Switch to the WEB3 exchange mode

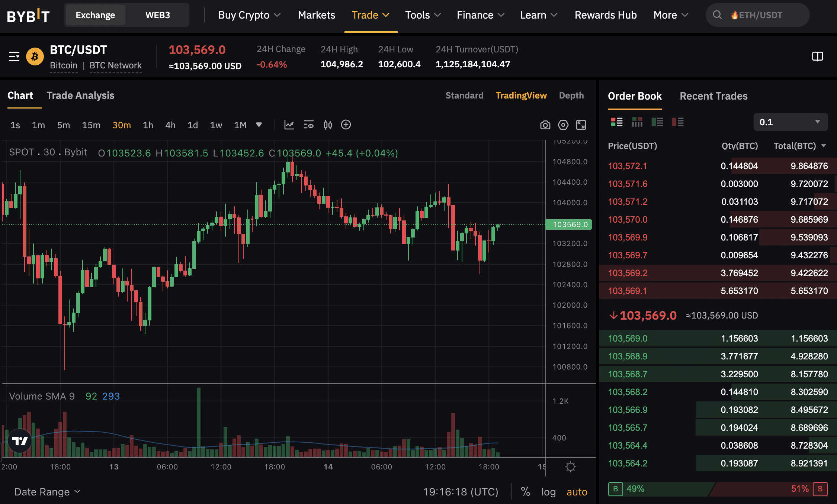tap(158, 15)
